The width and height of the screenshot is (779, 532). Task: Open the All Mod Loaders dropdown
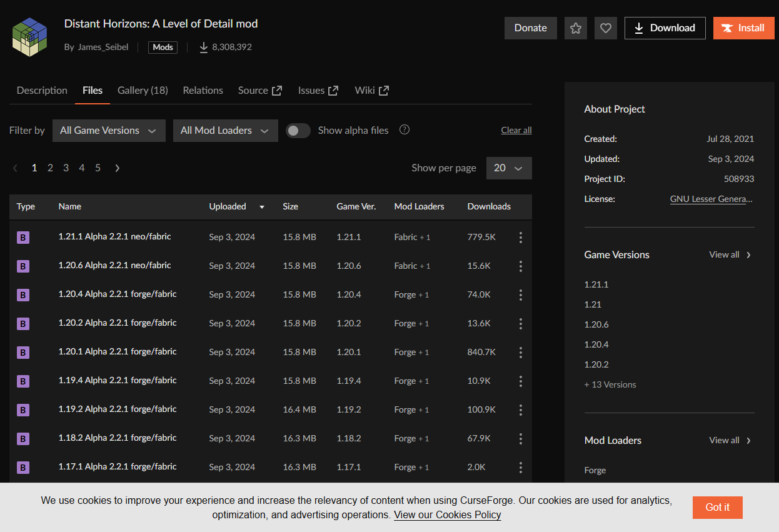[x=225, y=131]
